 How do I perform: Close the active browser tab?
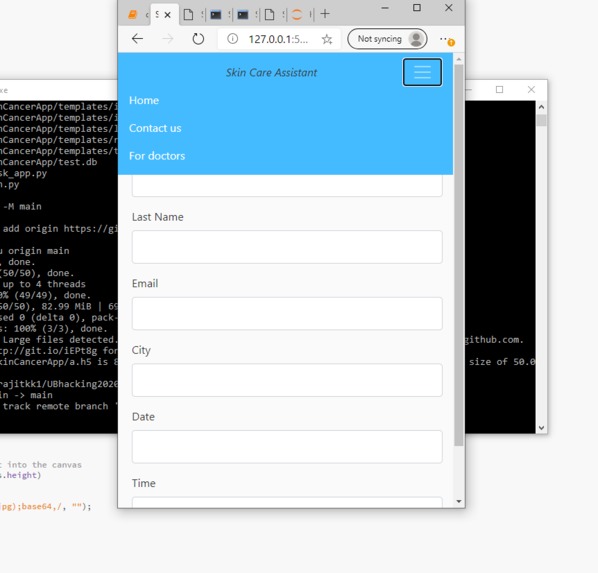click(167, 15)
